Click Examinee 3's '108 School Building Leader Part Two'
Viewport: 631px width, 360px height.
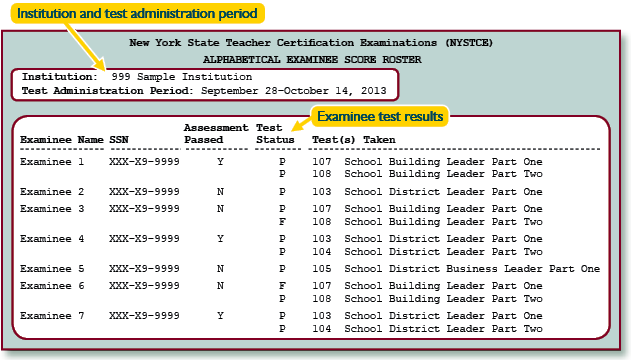pos(427,222)
